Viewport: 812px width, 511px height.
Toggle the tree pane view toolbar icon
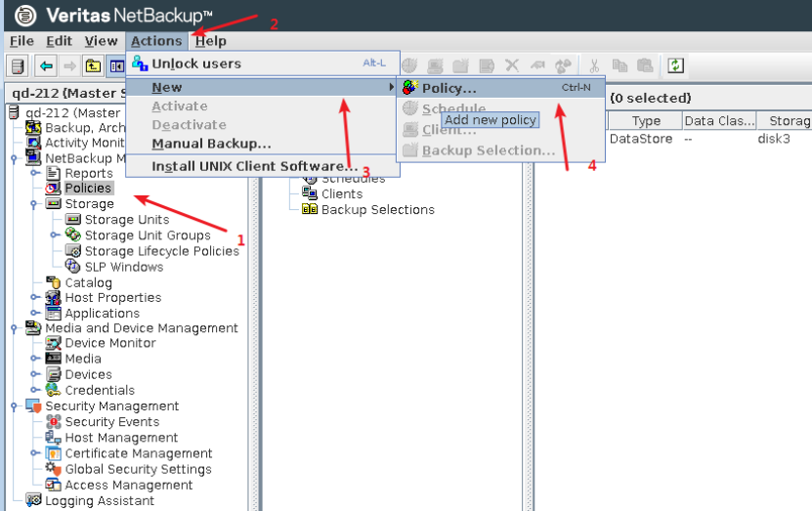point(117,65)
